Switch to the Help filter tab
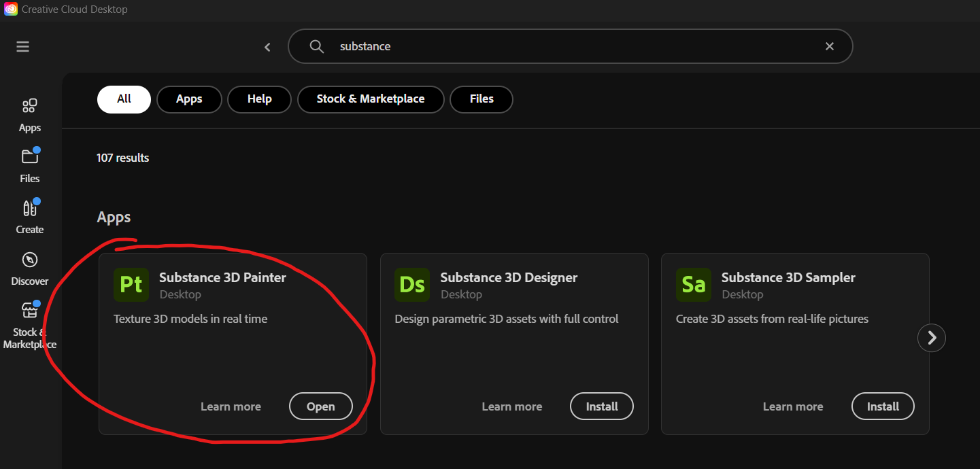 click(x=260, y=99)
